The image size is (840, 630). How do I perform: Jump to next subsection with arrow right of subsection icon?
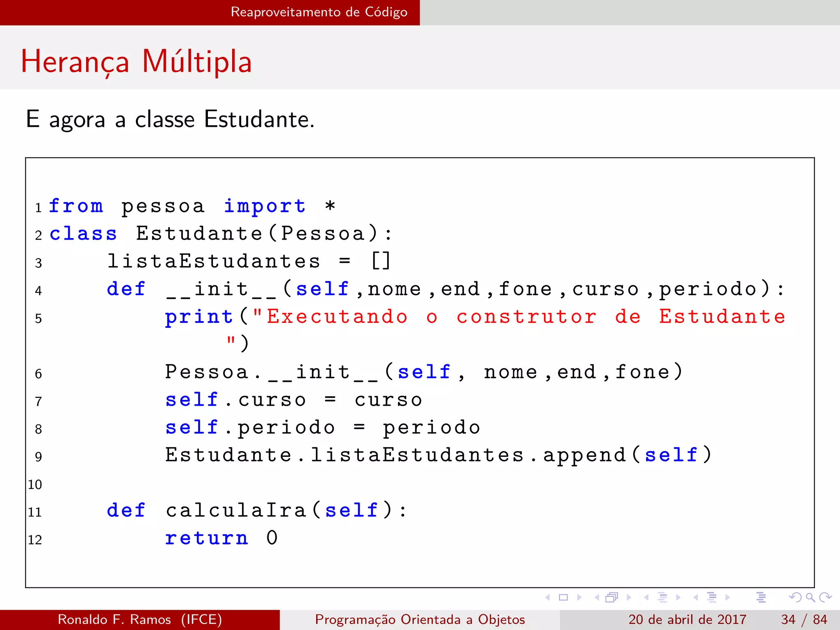678,597
